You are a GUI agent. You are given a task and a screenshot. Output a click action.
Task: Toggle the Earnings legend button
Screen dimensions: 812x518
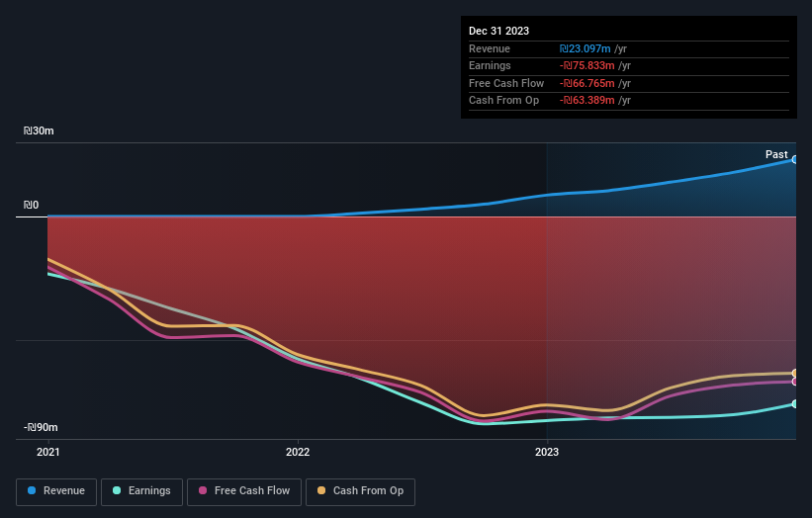click(141, 491)
